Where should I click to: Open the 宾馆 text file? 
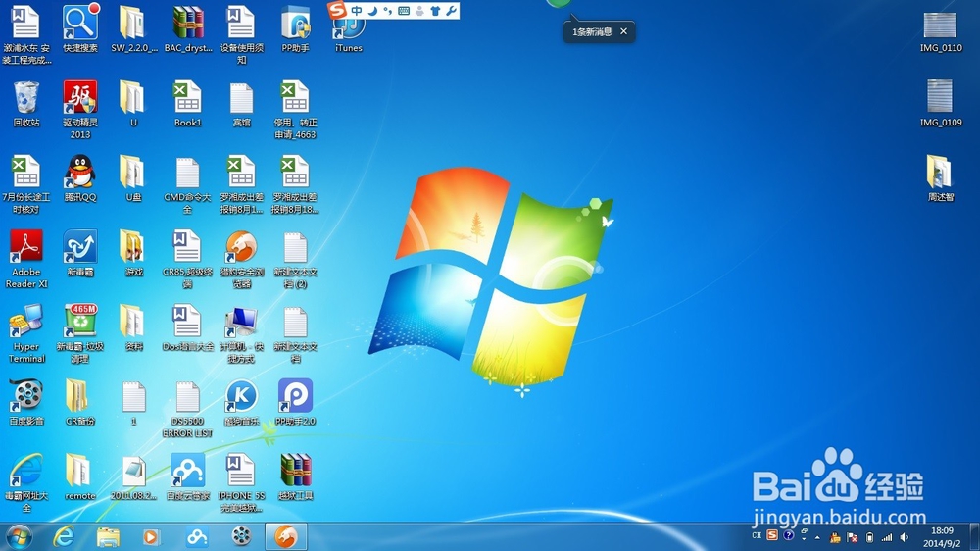242,103
